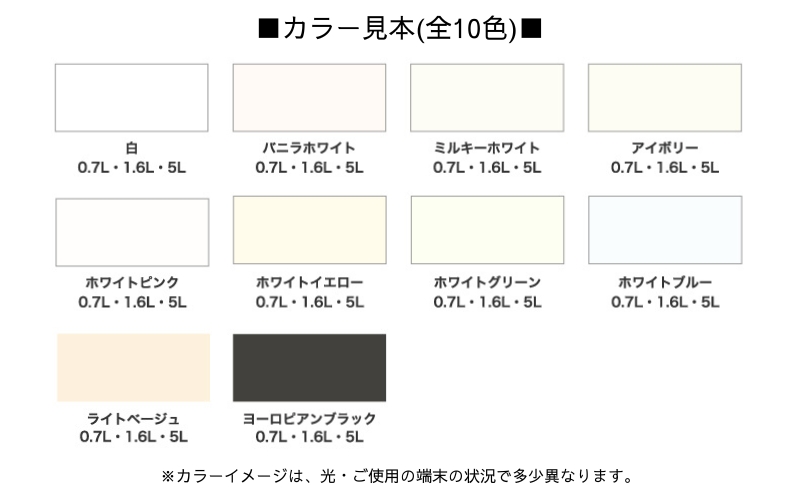Click size text under ホワイトイエロー

point(310,302)
